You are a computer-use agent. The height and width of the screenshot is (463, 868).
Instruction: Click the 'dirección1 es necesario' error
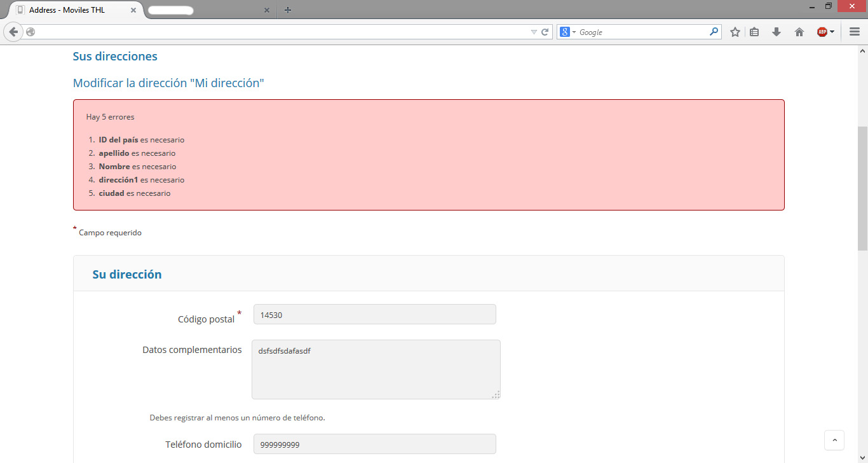click(x=142, y=180)
